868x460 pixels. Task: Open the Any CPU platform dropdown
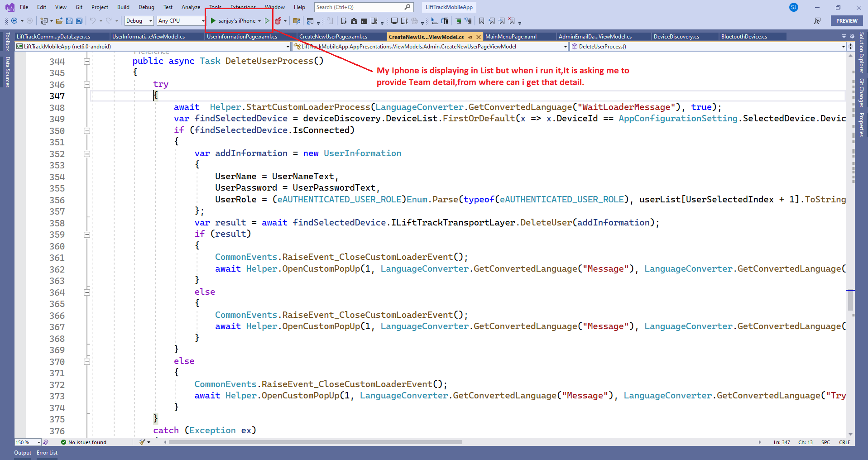(181, 21)
